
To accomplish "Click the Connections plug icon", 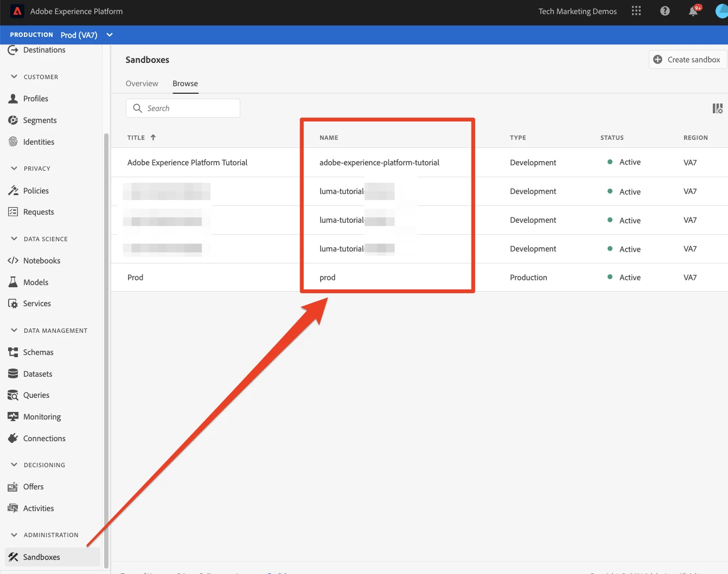I will point(13,438).
